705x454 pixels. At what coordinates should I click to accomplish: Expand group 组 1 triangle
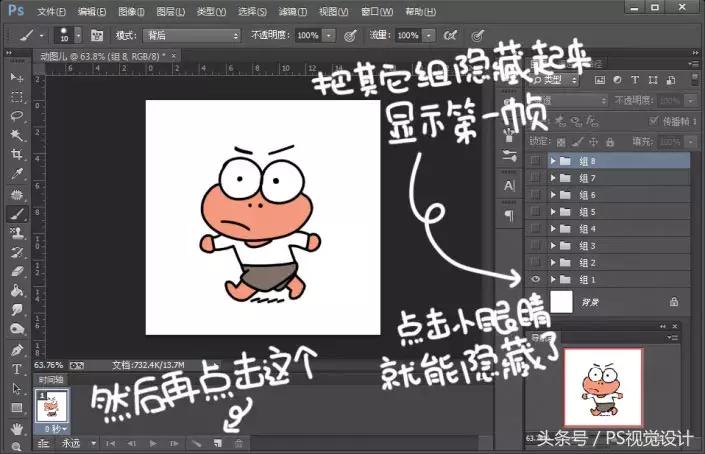point(553,280)
